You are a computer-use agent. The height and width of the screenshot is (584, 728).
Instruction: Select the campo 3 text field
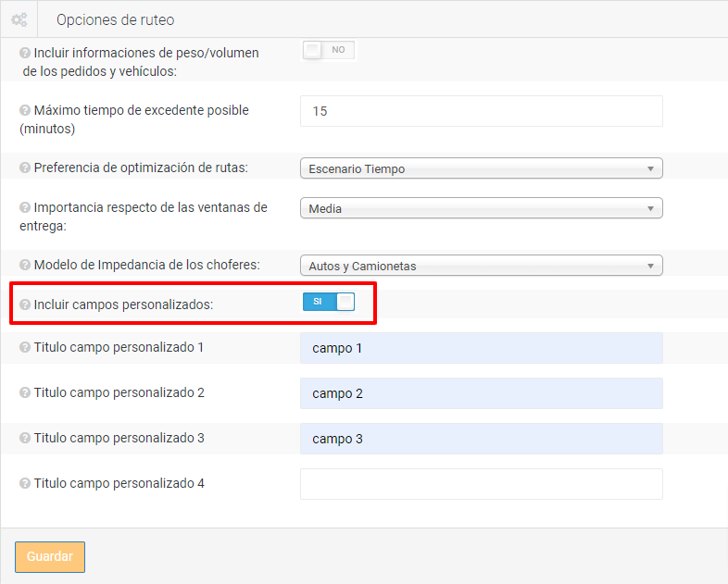pyautogui.click(x=481, y=439)
